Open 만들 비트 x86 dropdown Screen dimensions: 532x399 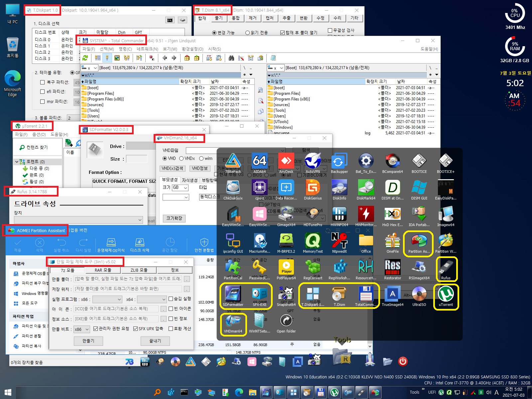(x=81, y=329)
